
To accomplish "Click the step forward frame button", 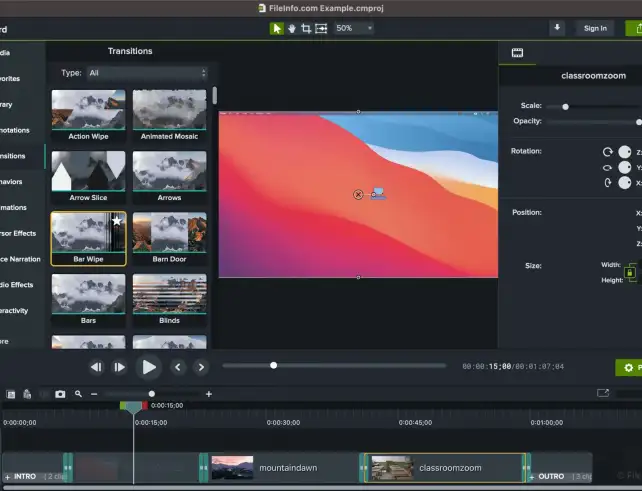I will 119,367.
